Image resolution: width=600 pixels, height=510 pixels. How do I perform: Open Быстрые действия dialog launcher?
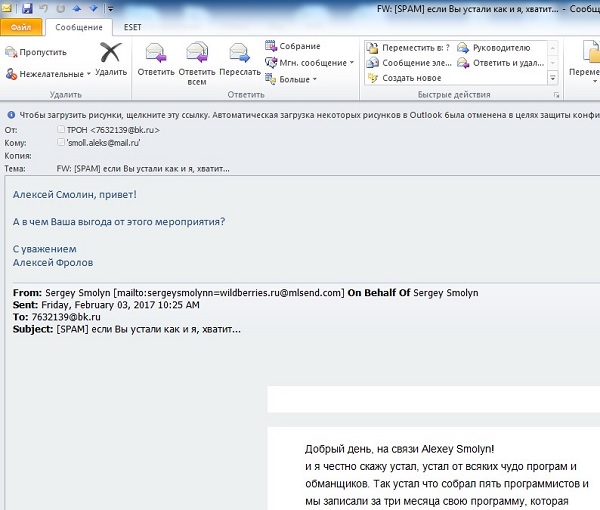pyautogui.click(x=556, y=95)
